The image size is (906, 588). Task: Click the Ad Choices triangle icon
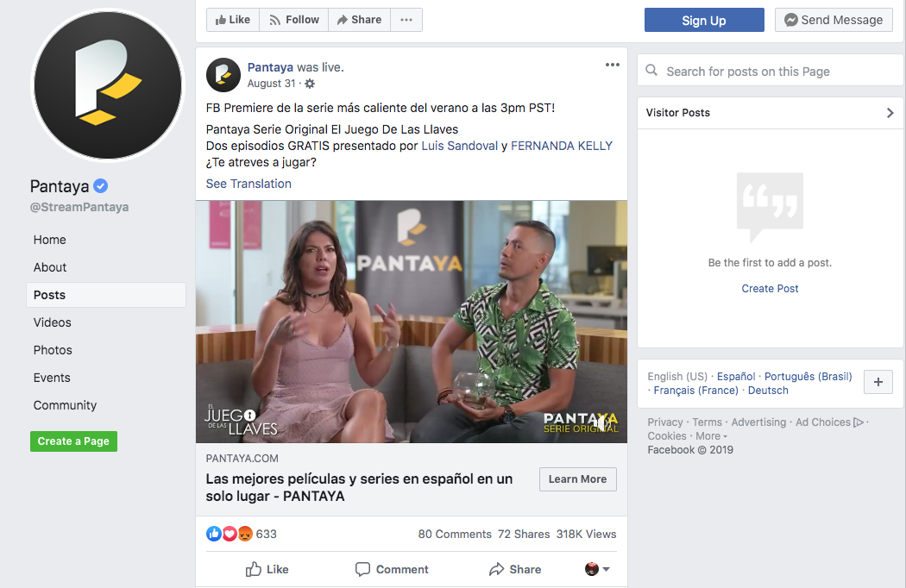pos(859,422)
